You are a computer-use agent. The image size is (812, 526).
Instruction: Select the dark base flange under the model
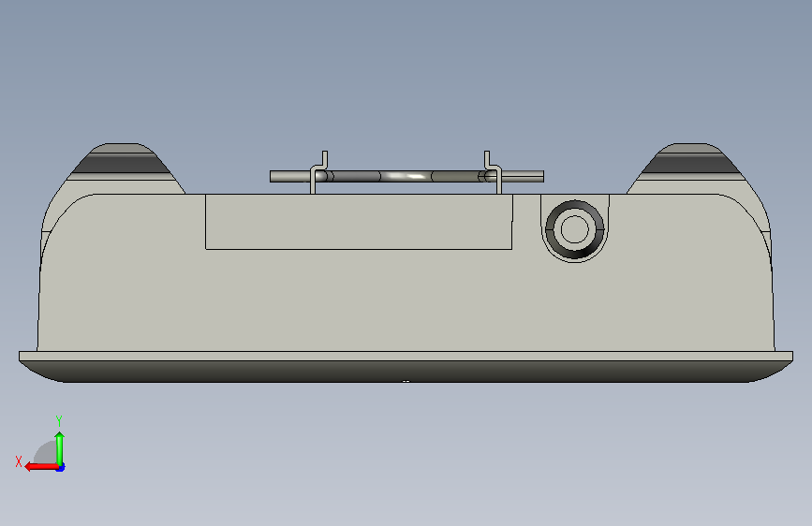[406, 372]
